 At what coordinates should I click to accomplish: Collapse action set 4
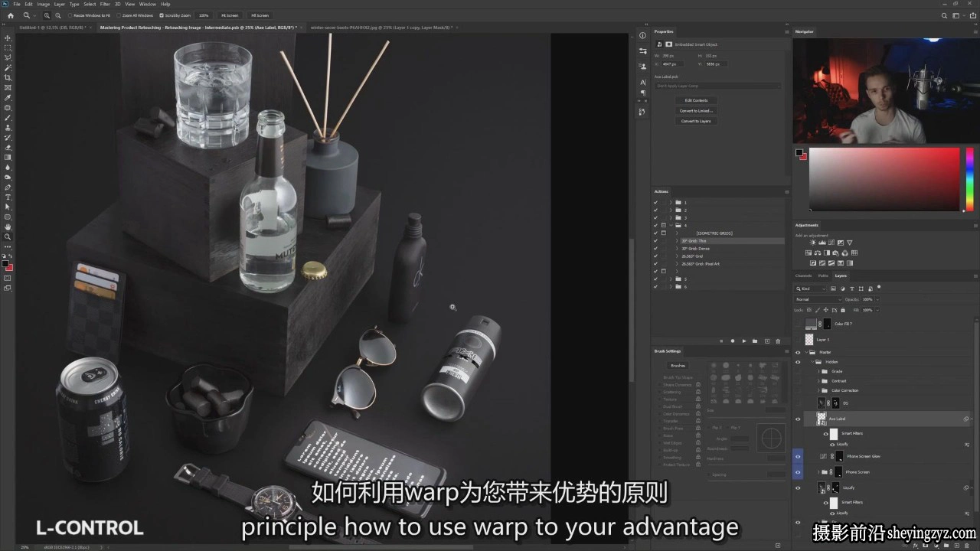tap(671, 225)
